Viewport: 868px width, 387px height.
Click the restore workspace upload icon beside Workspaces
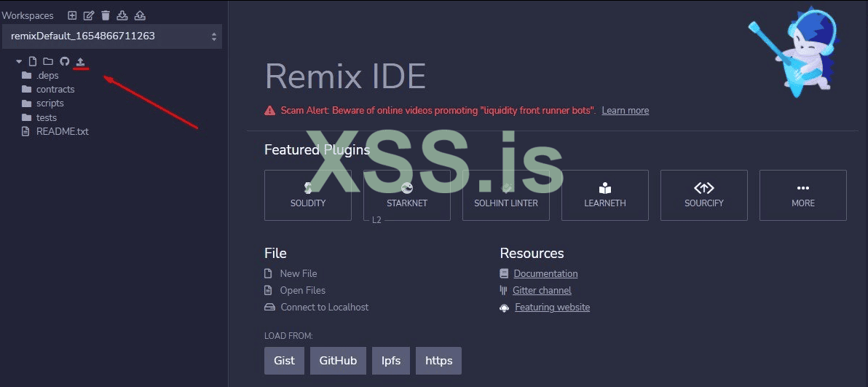pyautogui.click(x=141, y=15)
